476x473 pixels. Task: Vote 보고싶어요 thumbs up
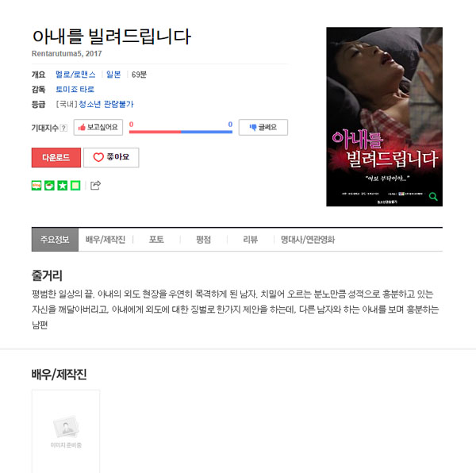tap(98, 127)
